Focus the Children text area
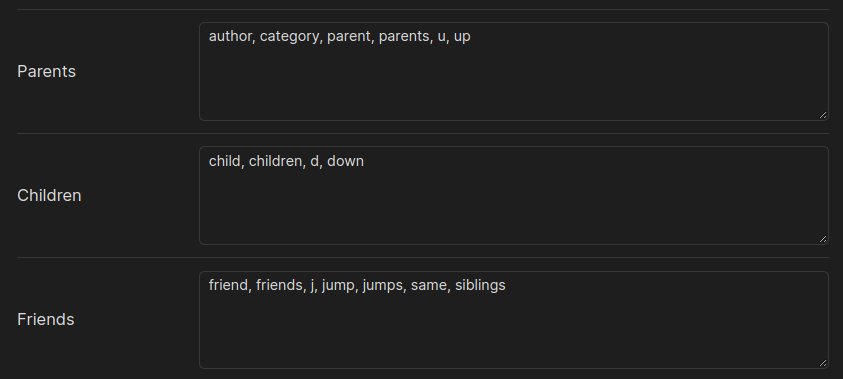 (x=513, y=196)
